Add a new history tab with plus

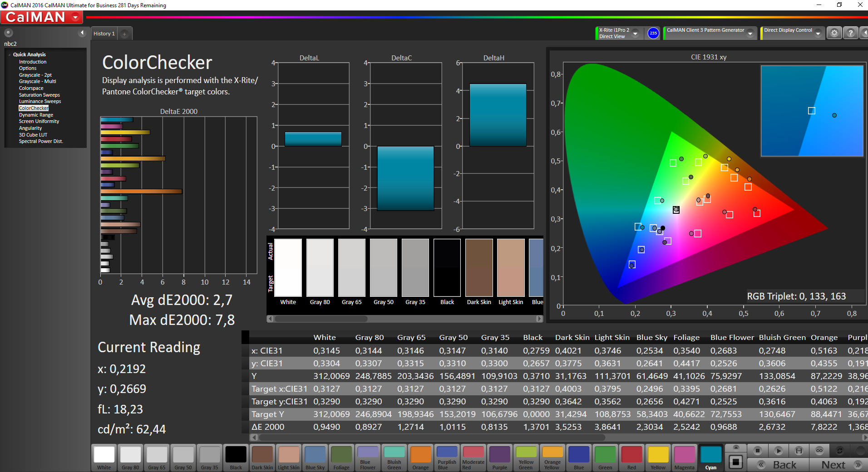click(124, 34)
